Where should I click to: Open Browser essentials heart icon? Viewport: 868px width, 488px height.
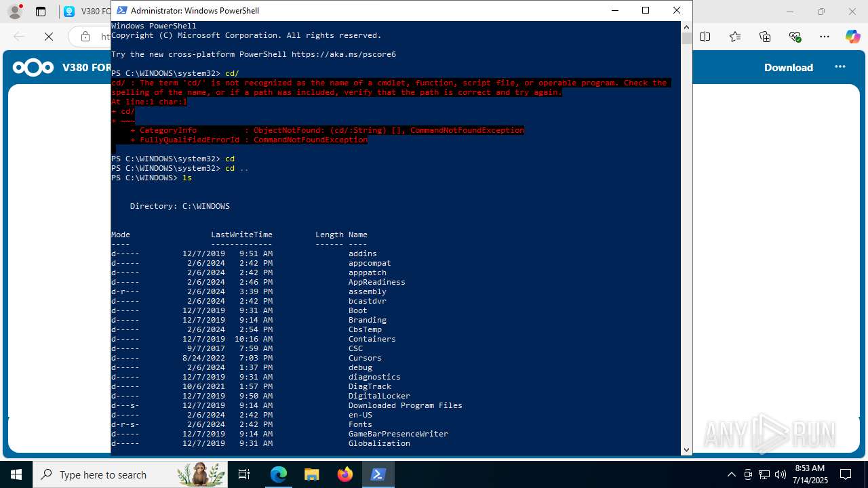795,37
